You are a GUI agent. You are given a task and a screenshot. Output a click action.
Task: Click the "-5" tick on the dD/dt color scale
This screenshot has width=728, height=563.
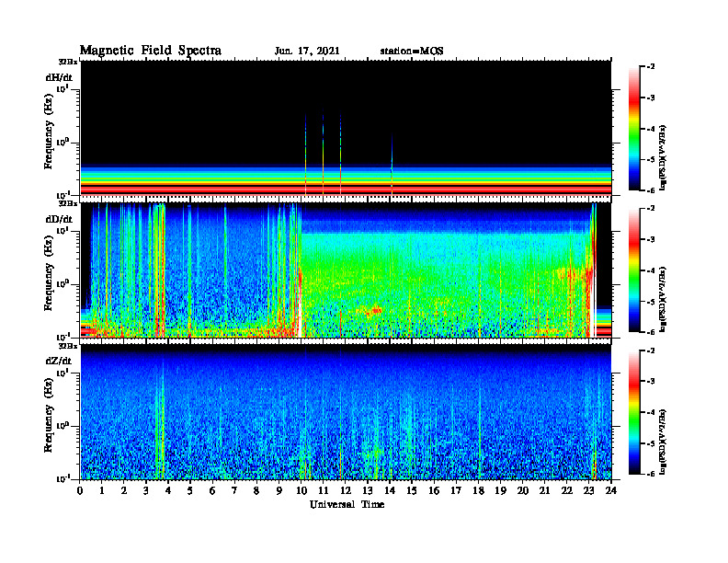[650, 302]
